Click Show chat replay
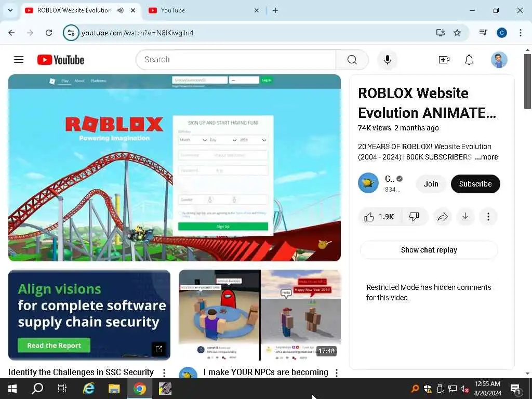532x399 pixels. pos(429,250)
